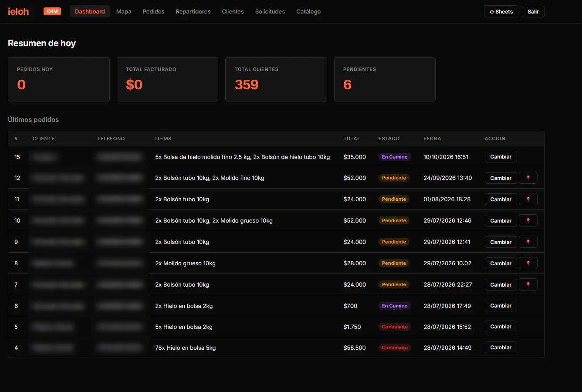Click Cambiar for order 9
Viewport: 582px width, 392px height.
click(501, 242)
